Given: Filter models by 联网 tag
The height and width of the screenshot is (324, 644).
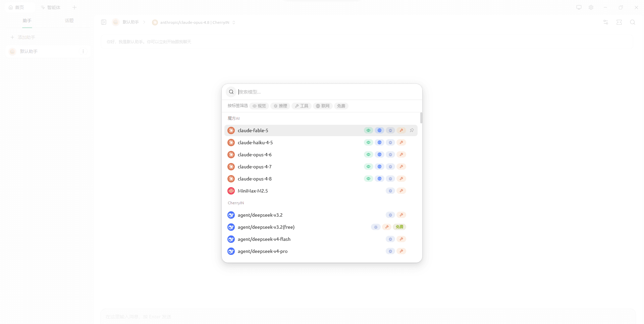Looking at the screenshot, I should 323,106.
